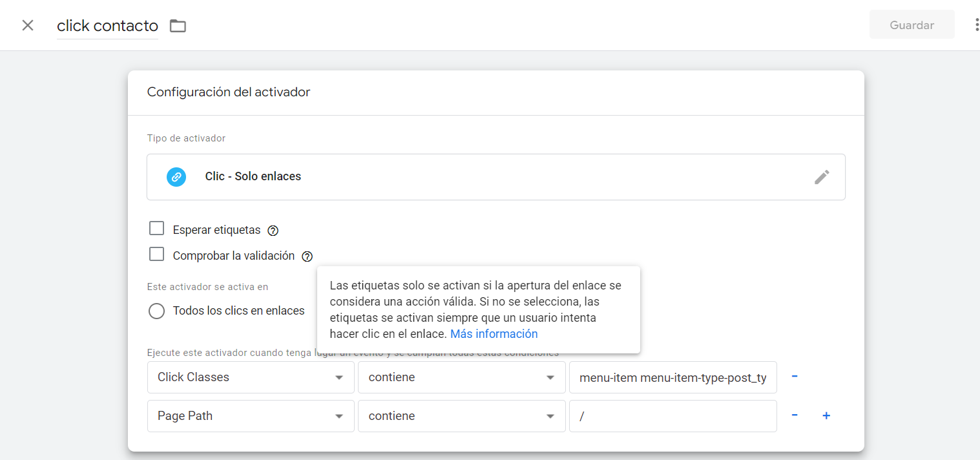Add a new condition with plus icon
The image size is (980, 460).
tap(826, 415)
